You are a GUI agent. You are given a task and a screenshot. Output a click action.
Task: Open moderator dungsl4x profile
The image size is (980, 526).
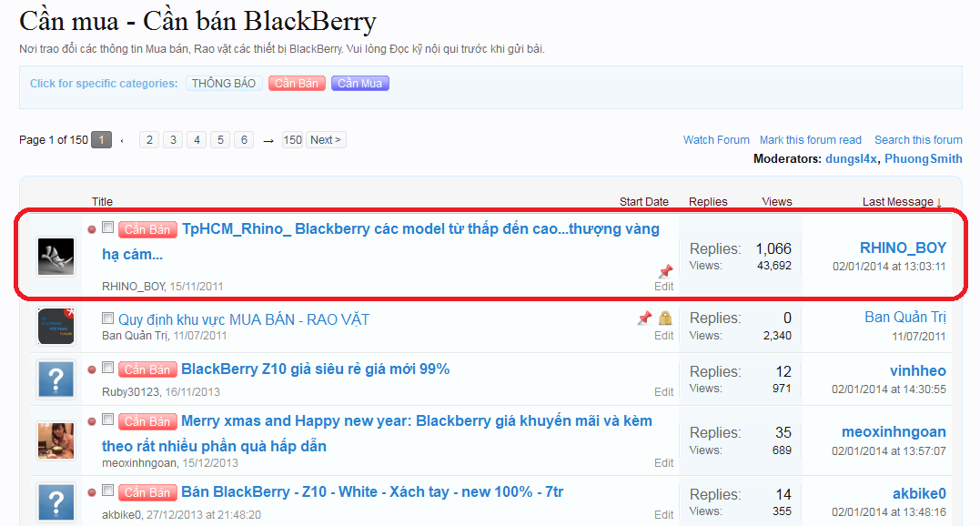click(852, 158)
